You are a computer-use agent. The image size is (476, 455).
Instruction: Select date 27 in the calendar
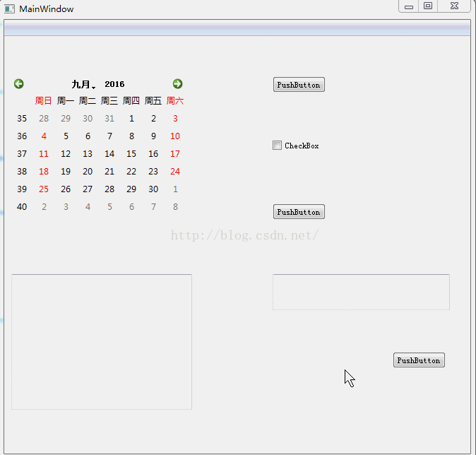88,189
